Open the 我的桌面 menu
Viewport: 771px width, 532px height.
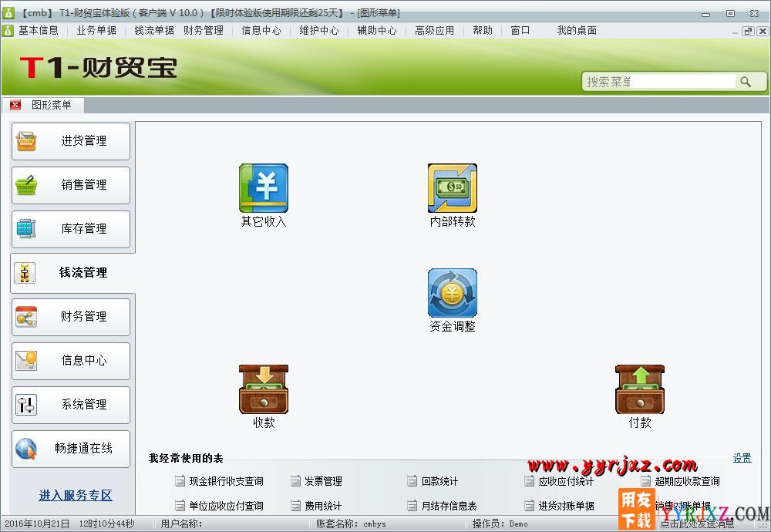(577, 31)
